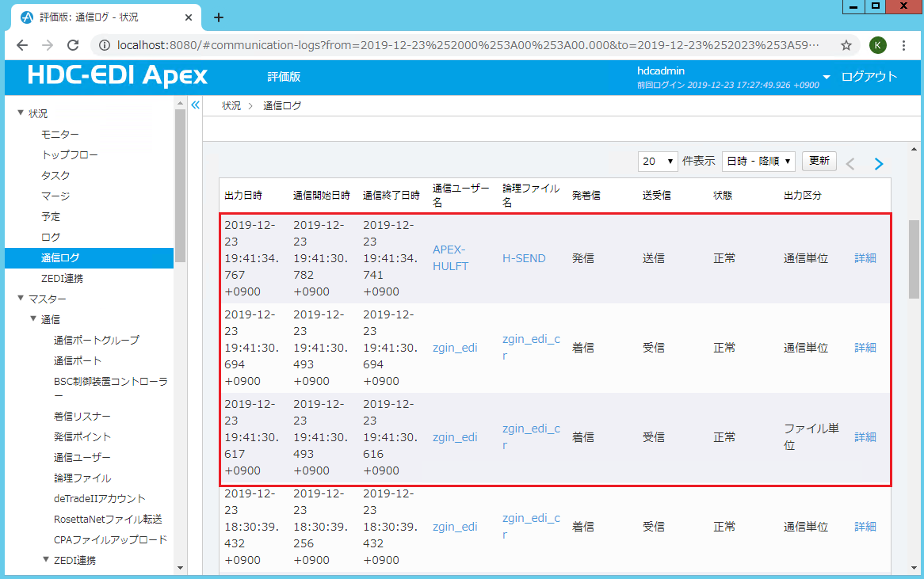
Task: Select タスク menu item
Action: click(x=55, y=176)
